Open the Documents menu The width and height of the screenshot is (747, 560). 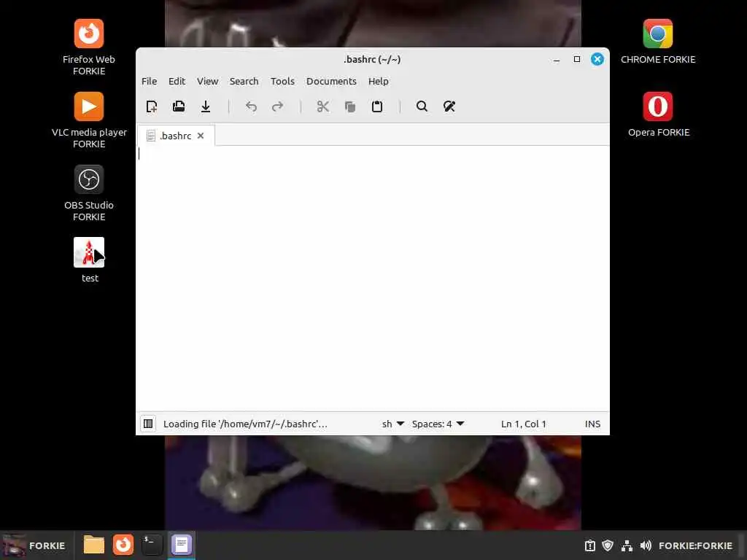(331, 82)
